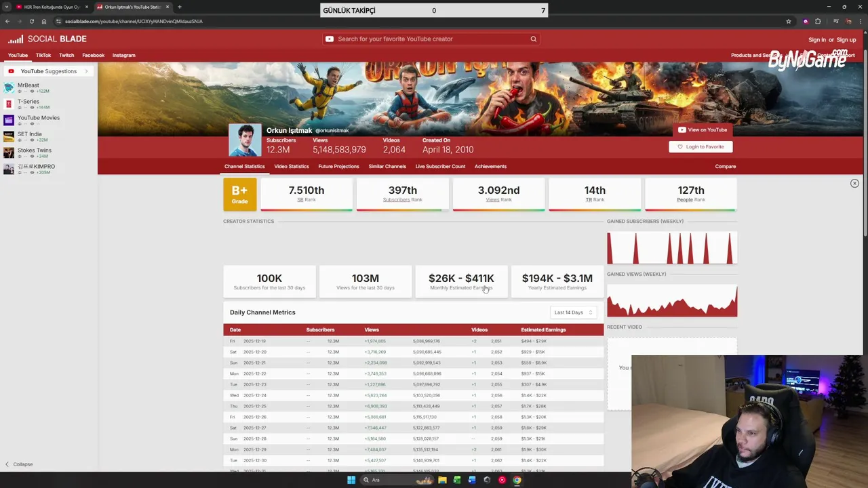The height and width of the screenshot is (488, 868).
Task: Bookmark this page with the star icon
Action: 789,21
